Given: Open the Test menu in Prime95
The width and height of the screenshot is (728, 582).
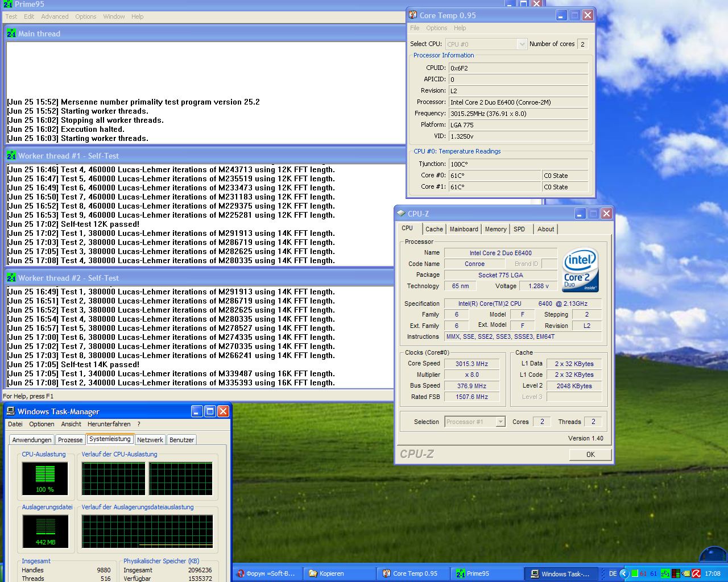Looking at the screenshot, I should 11,16.
